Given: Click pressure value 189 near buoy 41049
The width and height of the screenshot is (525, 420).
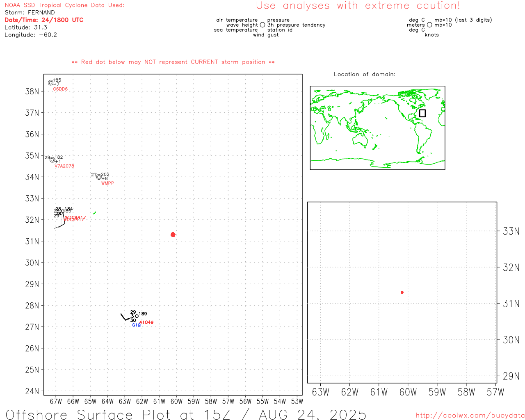Looking at the screenshot, I should pos(143,314).
